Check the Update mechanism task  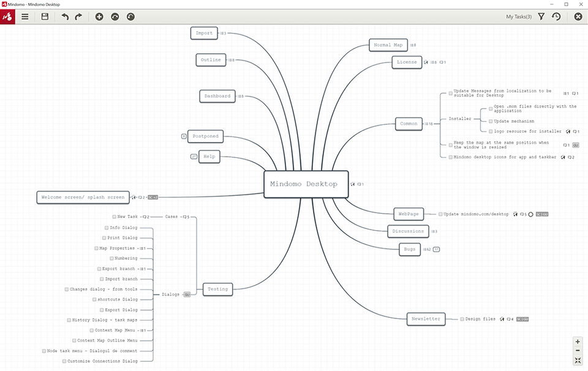coord(491,121)
